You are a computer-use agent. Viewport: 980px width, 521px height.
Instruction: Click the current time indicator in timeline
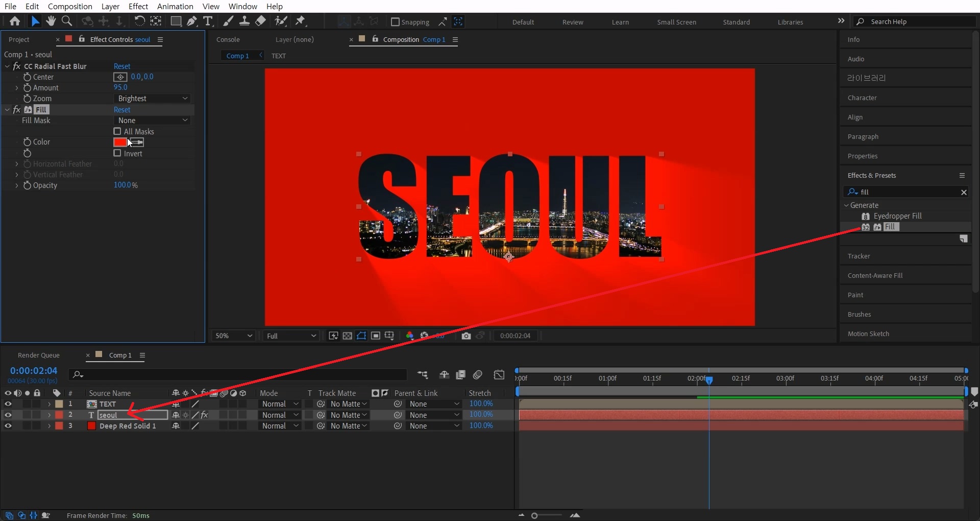[x=709, y=380]
